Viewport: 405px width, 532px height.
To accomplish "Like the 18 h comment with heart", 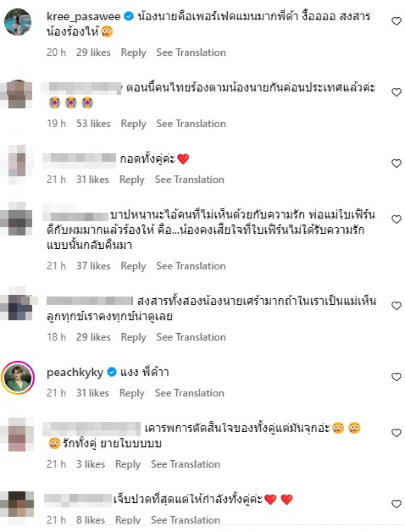I will click(x=396, y=306).
